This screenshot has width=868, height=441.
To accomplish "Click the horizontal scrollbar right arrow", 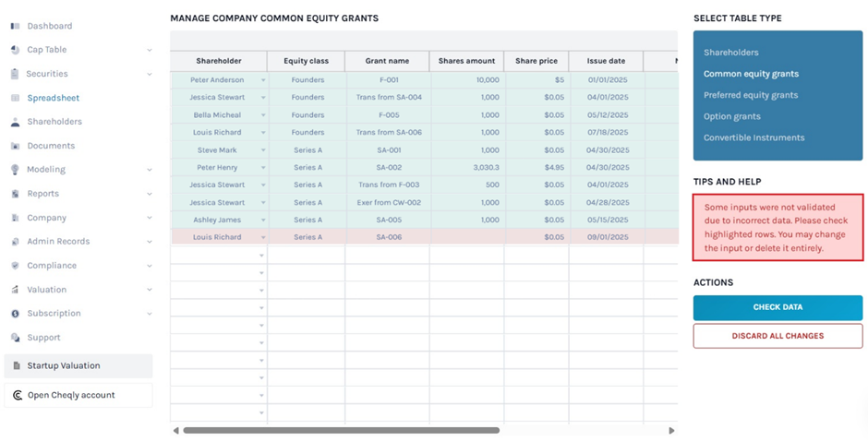I will [x=671, y=430].
